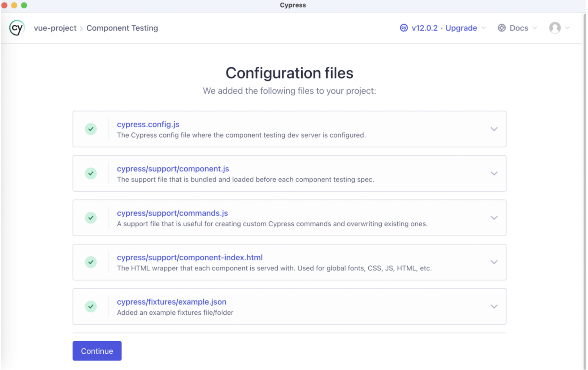Click the Cypress logo in the top-left corner

[16, 28]
